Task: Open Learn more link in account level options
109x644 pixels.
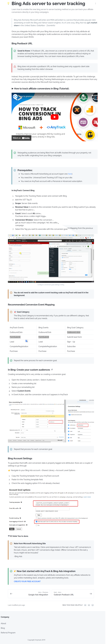Action: point(87,497)
